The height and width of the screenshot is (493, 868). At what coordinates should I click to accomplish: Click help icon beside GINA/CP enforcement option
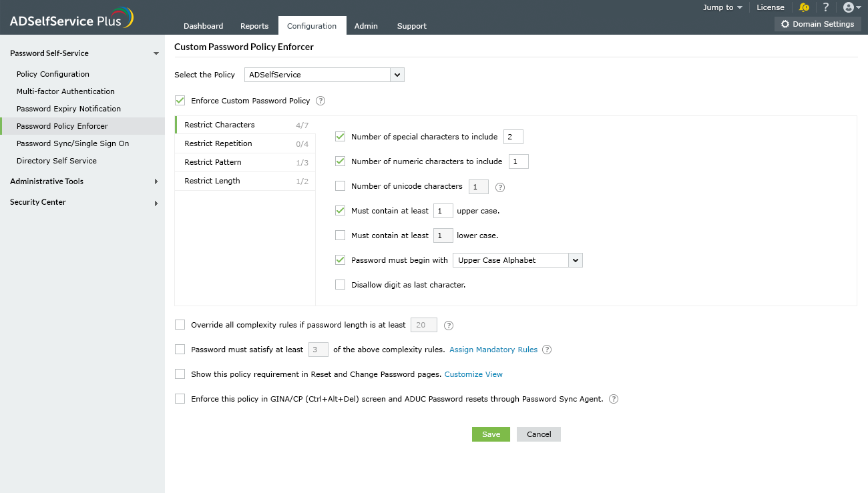[614, 399]
